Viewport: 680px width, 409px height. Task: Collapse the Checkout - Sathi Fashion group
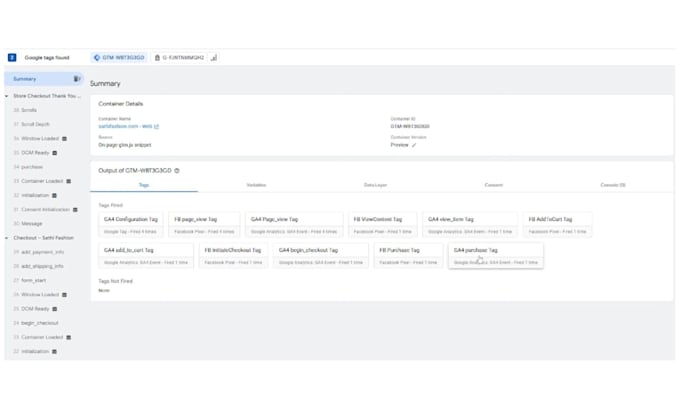click(x=7, y=238)
